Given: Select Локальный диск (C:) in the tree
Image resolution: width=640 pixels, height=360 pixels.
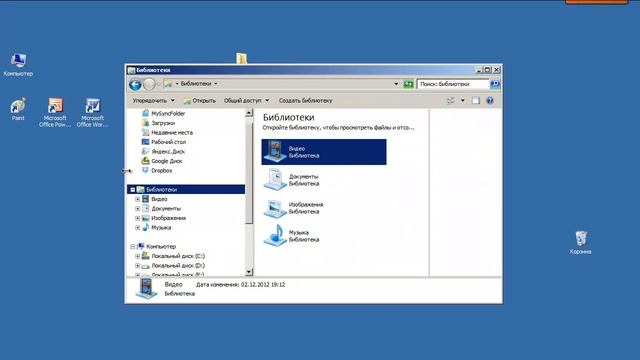Looking at the screenshot, I should tap(178, 256).
